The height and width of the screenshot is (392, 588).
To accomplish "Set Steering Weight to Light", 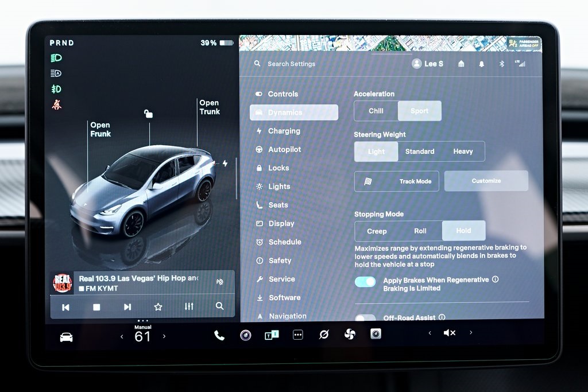I will tap(376, 152).
